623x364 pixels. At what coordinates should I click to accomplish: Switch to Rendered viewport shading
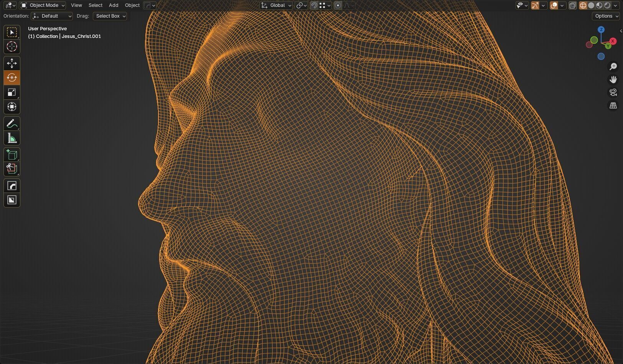[607, 5]
